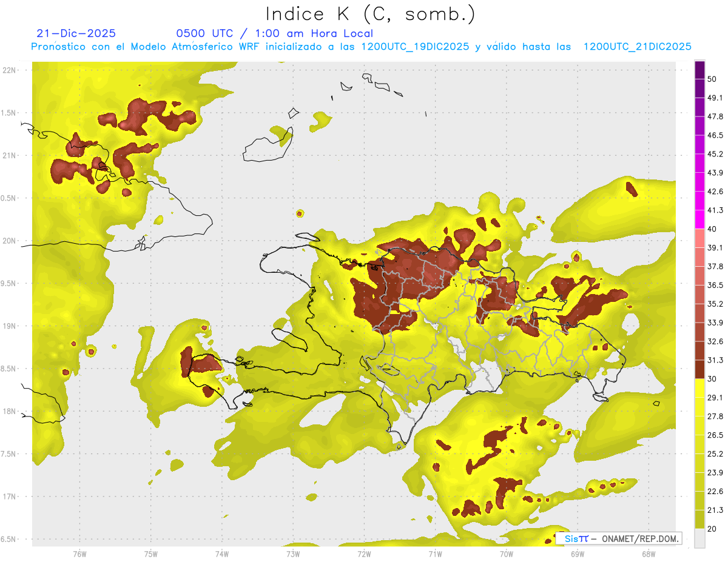Click the colorbar value "33.9"

[715, 323]
